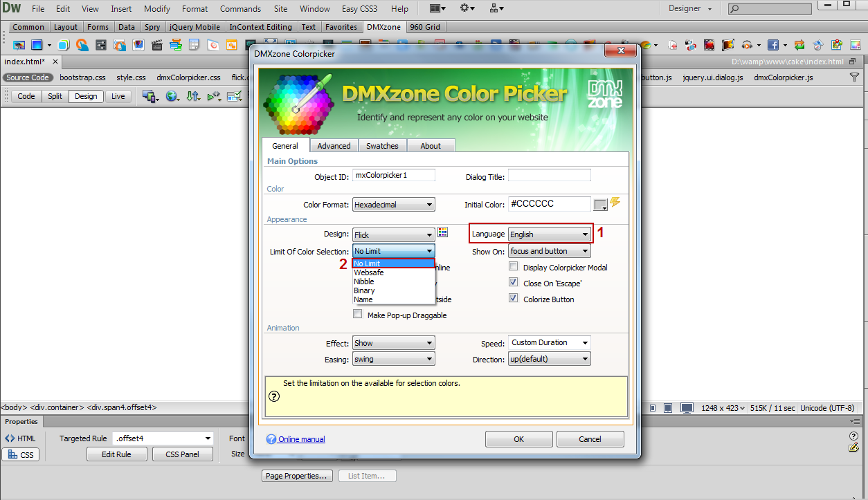Click the Initial Color hex field
Screen dimensions: 868x500
click(x=550, y=204)
